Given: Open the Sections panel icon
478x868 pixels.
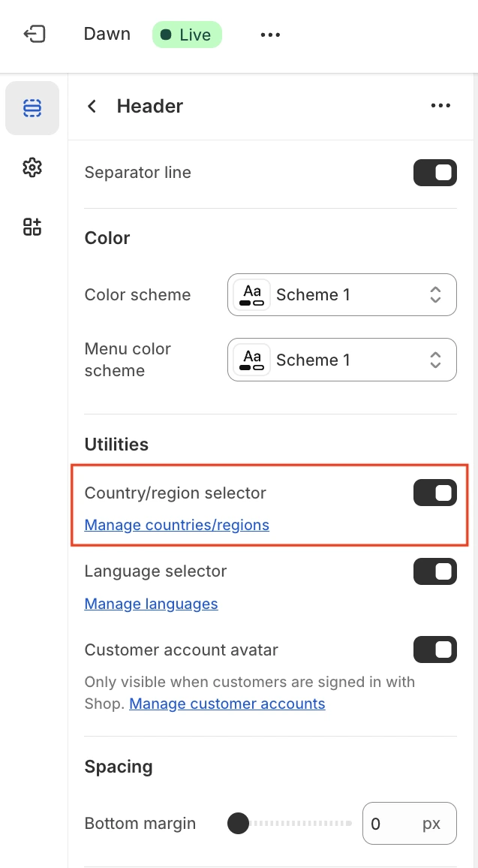Looking at the screenshot, I should [x=32, y=108].
